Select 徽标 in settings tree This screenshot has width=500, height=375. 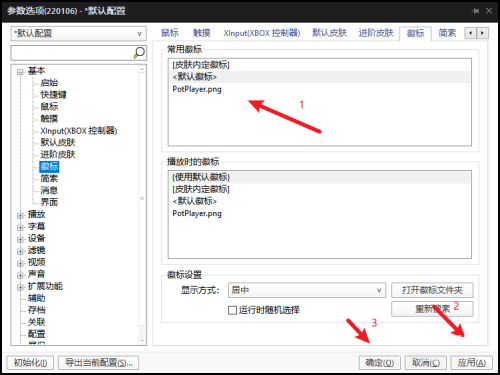pos(49,166)
